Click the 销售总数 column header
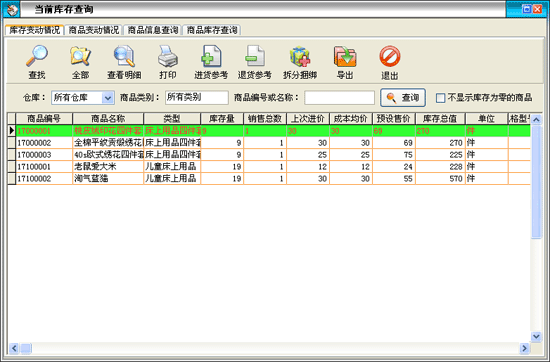Screen dimensions: 550x362 coord(265,119)
